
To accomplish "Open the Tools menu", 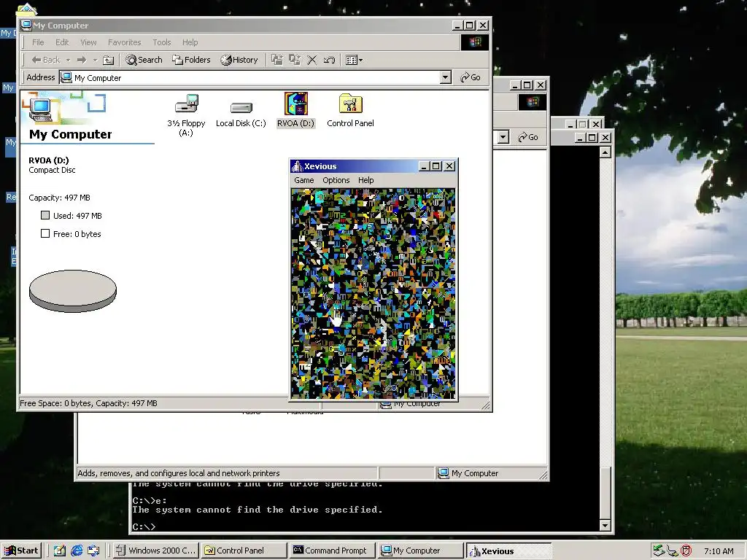I will point(162,42).
